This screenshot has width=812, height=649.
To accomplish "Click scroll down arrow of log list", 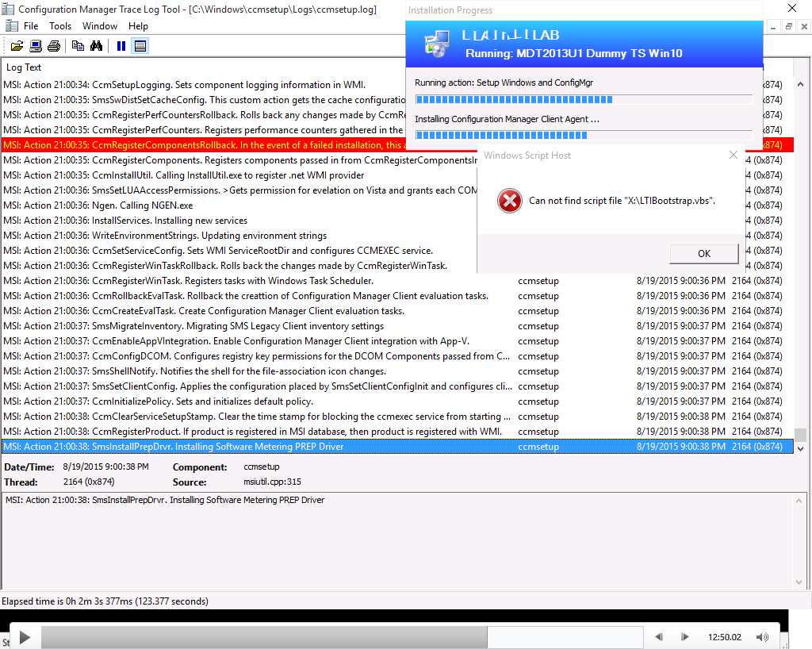I will coord(800,448).
